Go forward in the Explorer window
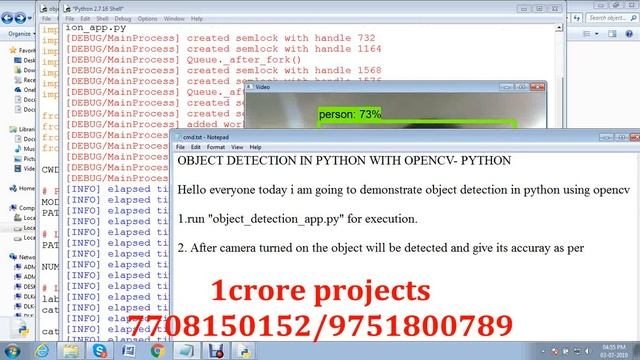 pos(20,18)
